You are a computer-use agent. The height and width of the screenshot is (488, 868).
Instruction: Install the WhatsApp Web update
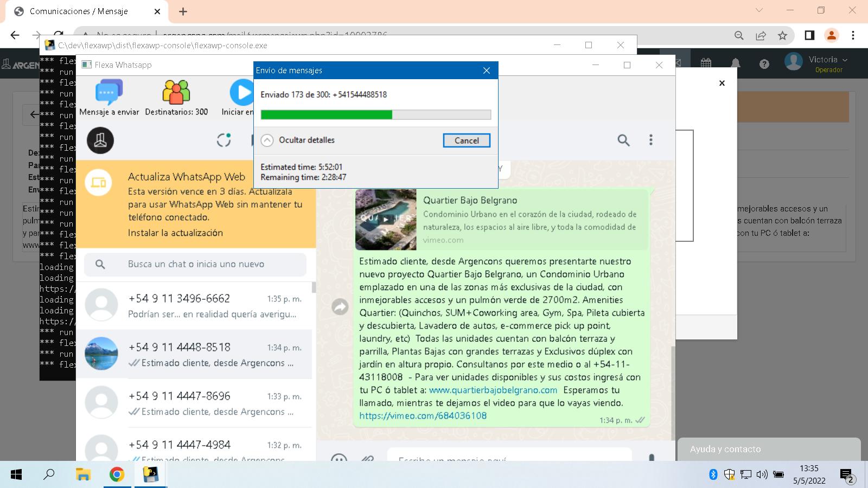click(175, 233)
